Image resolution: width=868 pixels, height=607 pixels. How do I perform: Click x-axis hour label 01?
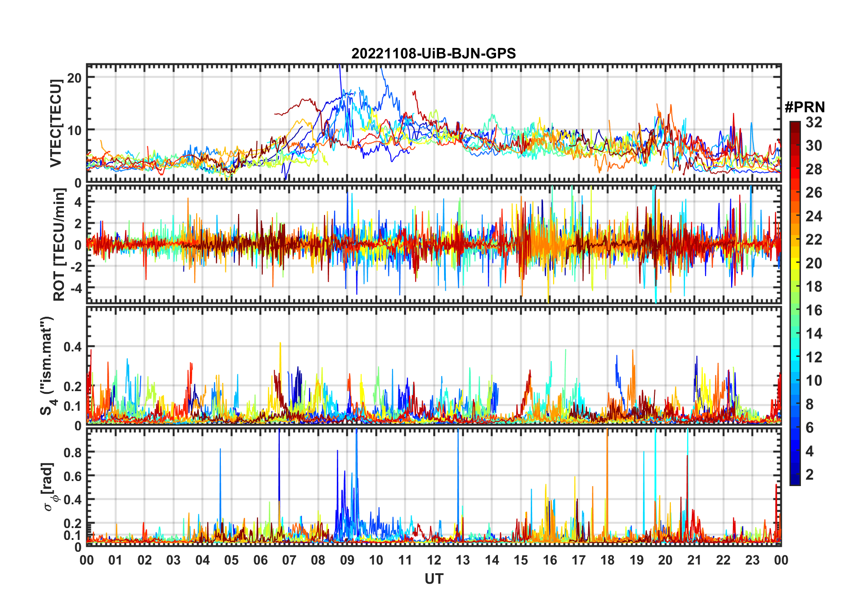tap(115, 560)
